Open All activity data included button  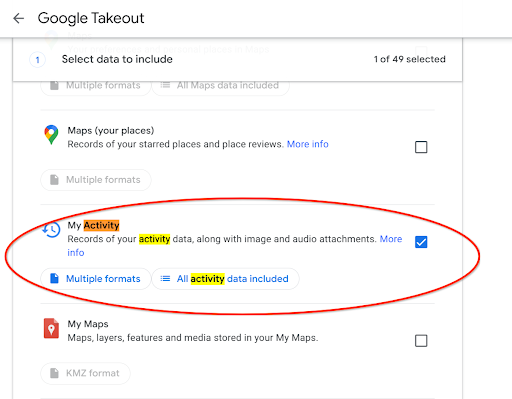226,279
